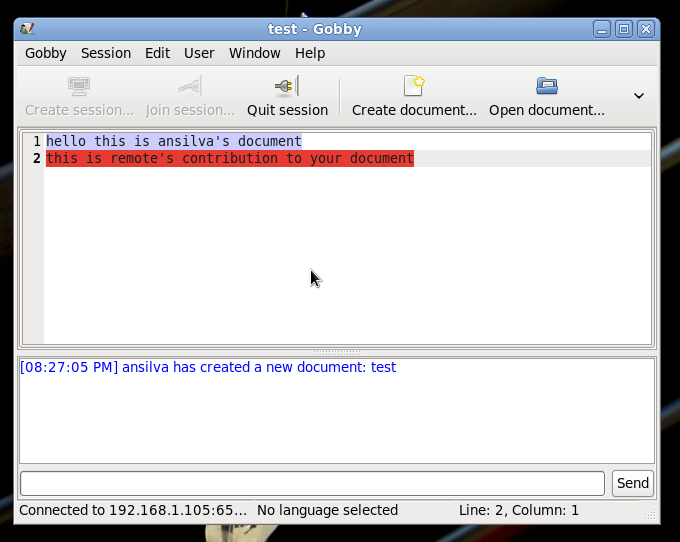The height and width of the screenshot is (542, 680).
Task: Maximize the Gobby window
Action: [624, 29]
